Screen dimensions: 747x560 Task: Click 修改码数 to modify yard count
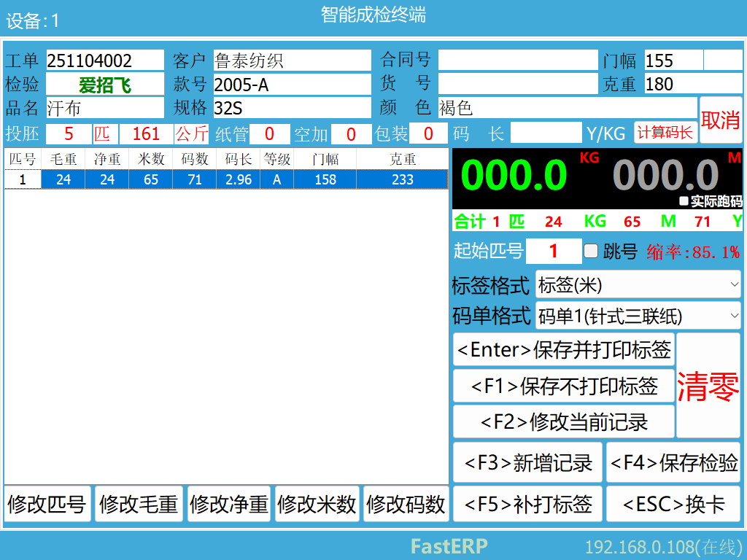(406, 503)
